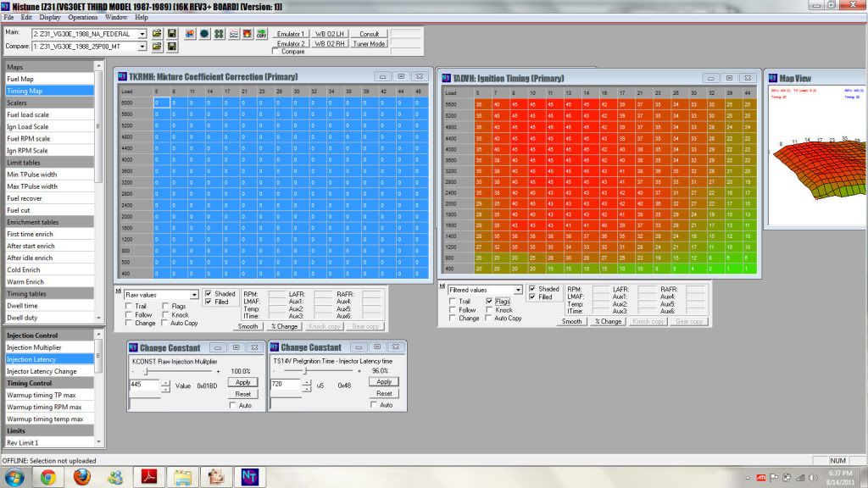868x488 pixels.
Task: Launch Firefox from the taskbar
Action: (82, 476)
